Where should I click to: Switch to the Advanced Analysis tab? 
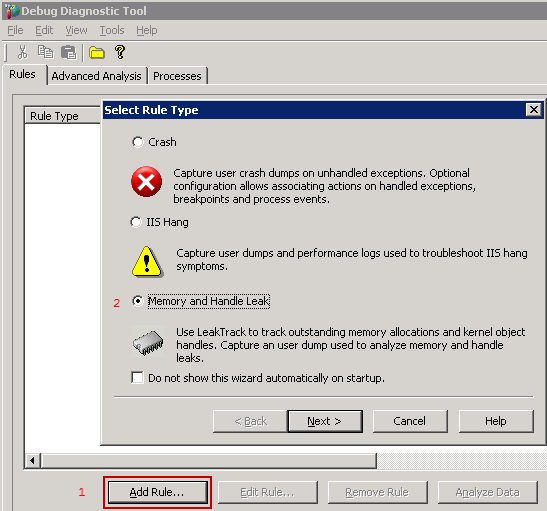pos(97,76)
